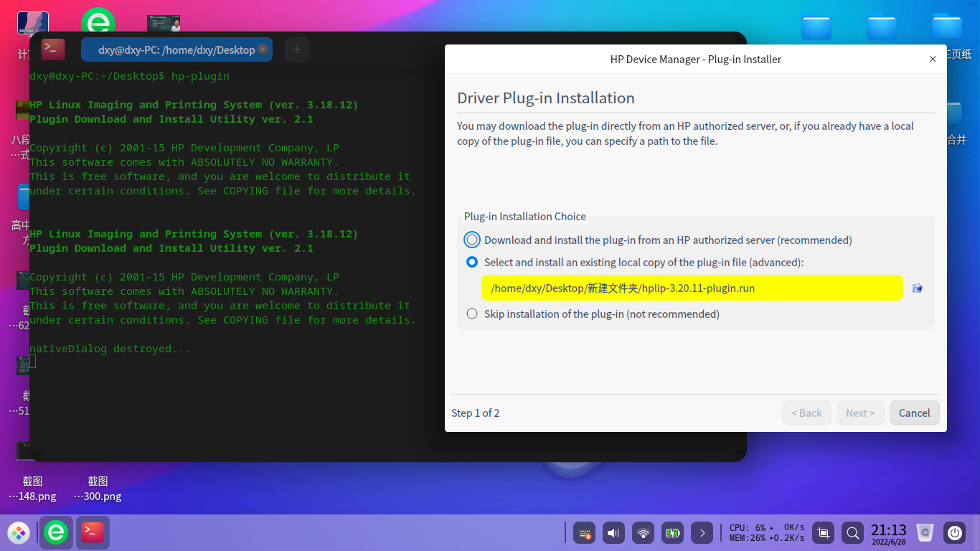This screenshot has width=980, height=551.
Task: Expand hidden tray icons with arrow
Action: (x=702, y=533)
